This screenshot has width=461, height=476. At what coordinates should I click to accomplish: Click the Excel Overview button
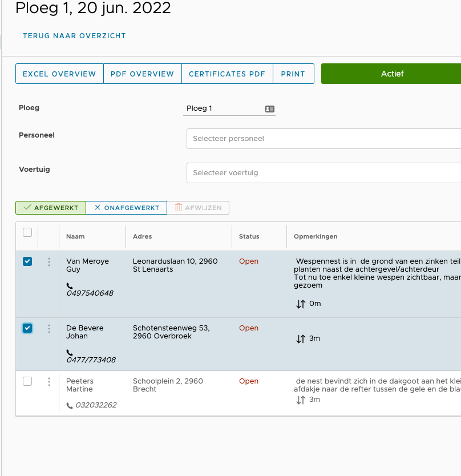(x=59, y=74)
